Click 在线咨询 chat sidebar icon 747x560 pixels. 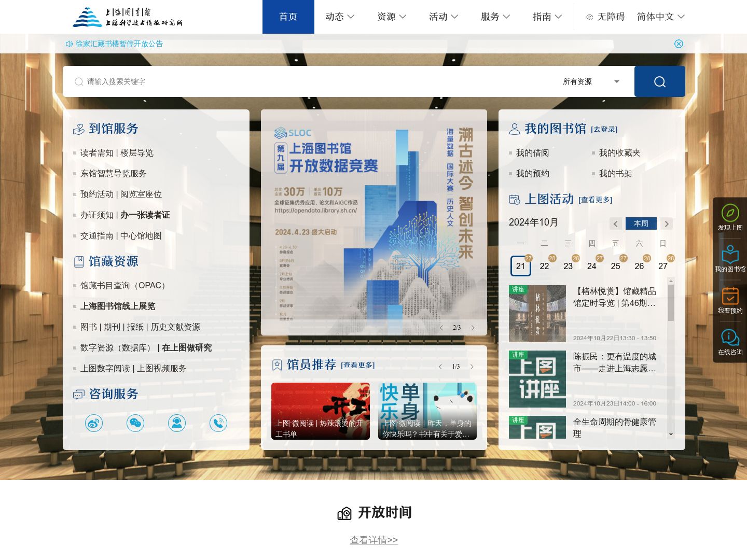[x=730, y=338]
